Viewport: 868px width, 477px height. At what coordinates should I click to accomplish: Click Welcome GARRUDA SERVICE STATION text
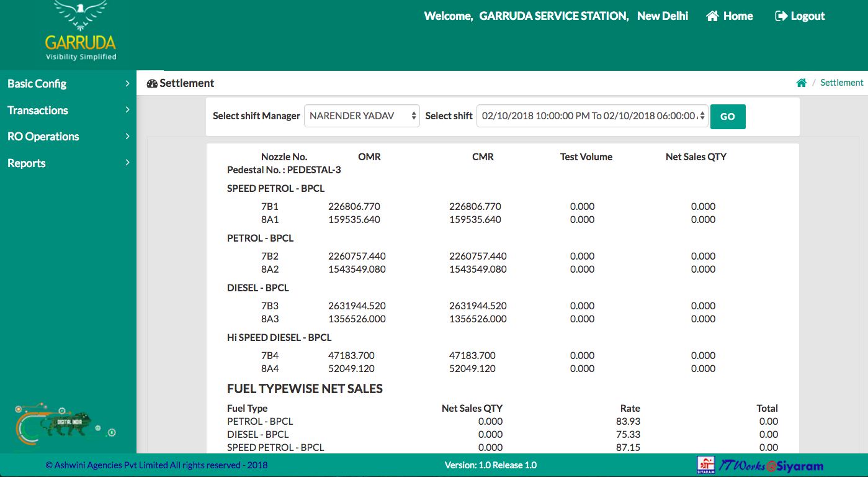527,16
